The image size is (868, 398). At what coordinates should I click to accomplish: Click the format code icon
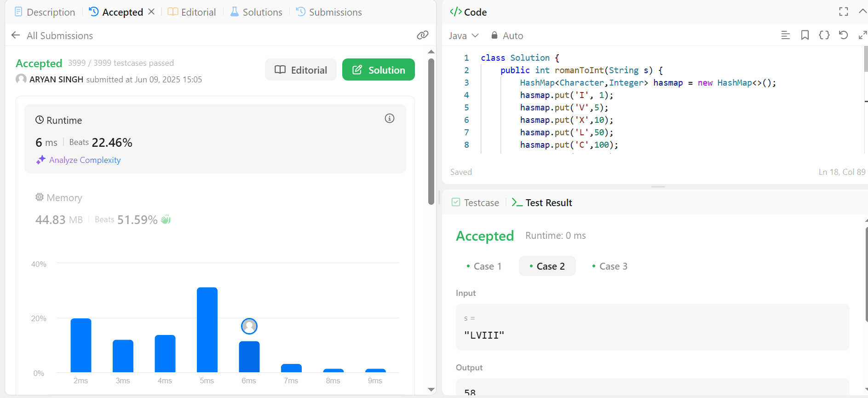785,35
